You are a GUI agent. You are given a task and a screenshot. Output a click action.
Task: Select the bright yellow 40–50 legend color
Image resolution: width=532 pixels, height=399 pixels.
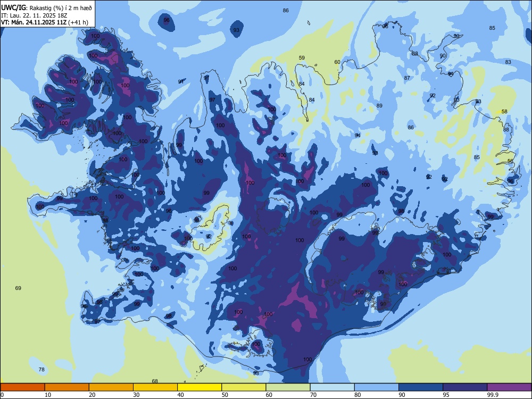[x=199, y=387]
